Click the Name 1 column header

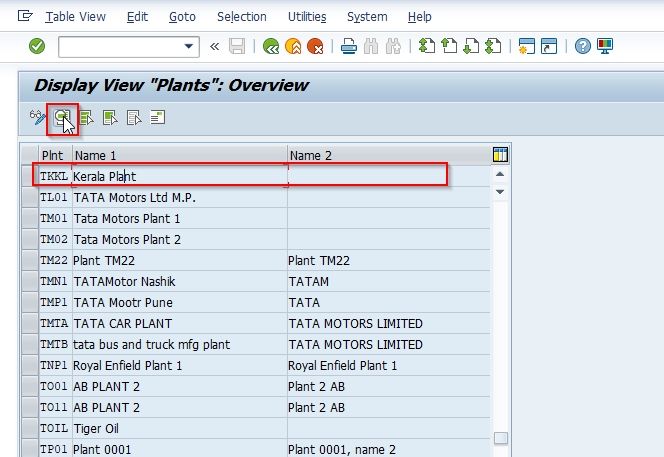point(180,155)
